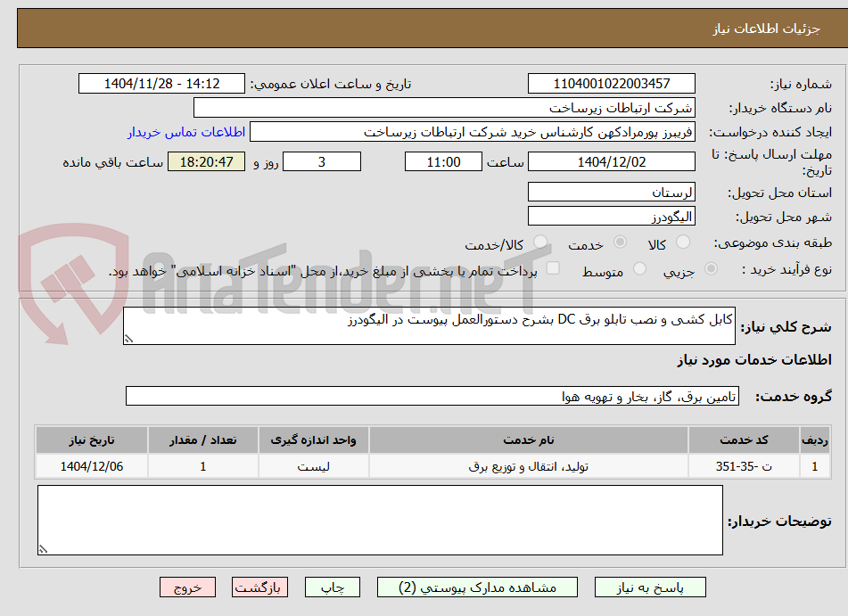Viewport: 848px width, 616px height.
Task: Select the خدمت radio button
Action: click(x=620, y=242)
